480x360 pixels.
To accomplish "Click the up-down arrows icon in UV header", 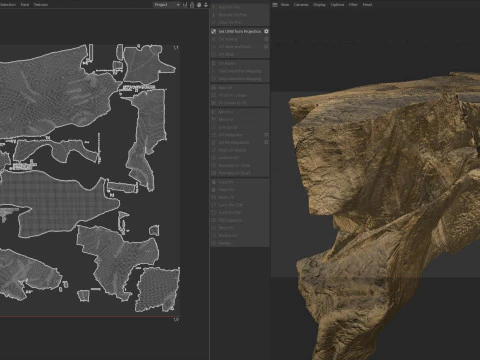I will pos(206,5).
